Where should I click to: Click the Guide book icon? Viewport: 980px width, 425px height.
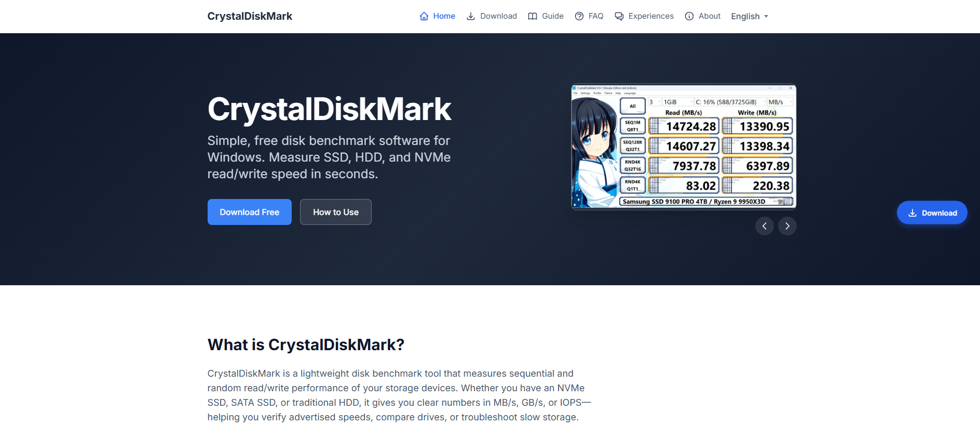pos(533,16)
